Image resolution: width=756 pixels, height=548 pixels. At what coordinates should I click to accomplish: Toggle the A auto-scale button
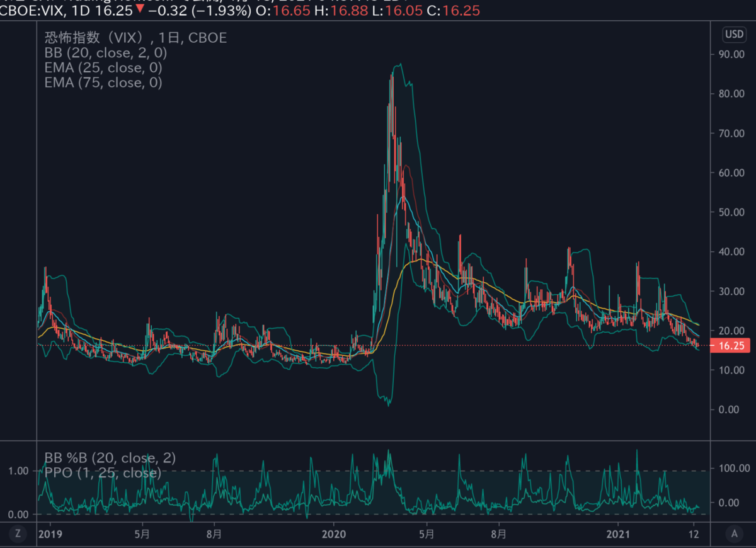point(734,534)
